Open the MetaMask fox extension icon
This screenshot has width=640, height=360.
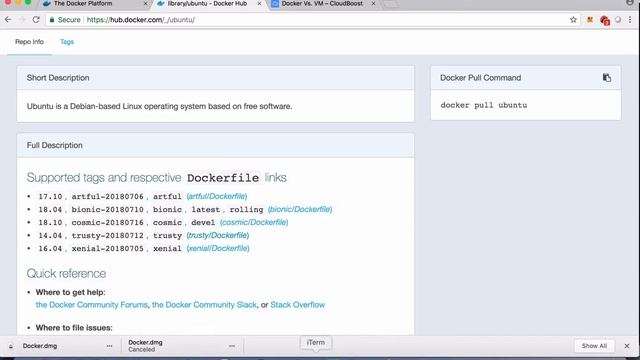tap(590, 20)
